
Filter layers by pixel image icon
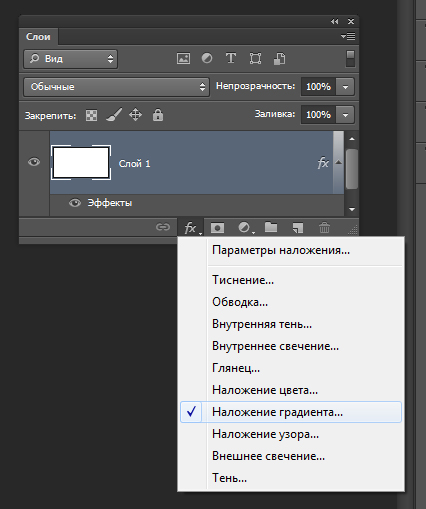tap(183, 59)
